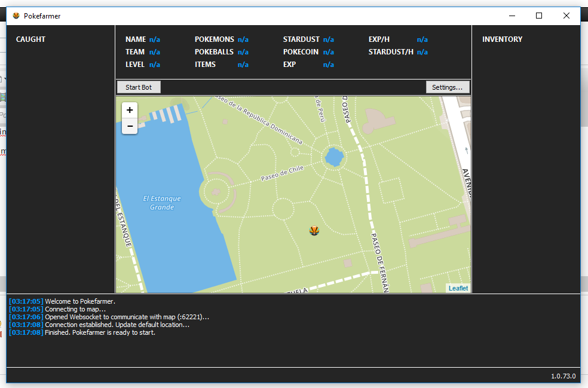Viewport: 588px width, 388px height.
Task: Minimize the Pokefarmer window
Action: (512, 16)
